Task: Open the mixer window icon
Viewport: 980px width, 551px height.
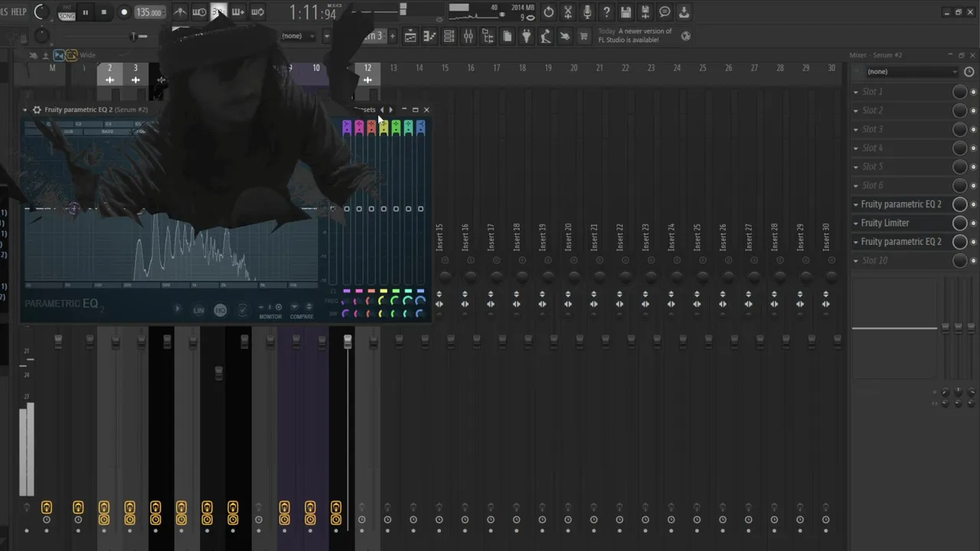Action: [468, 36]
